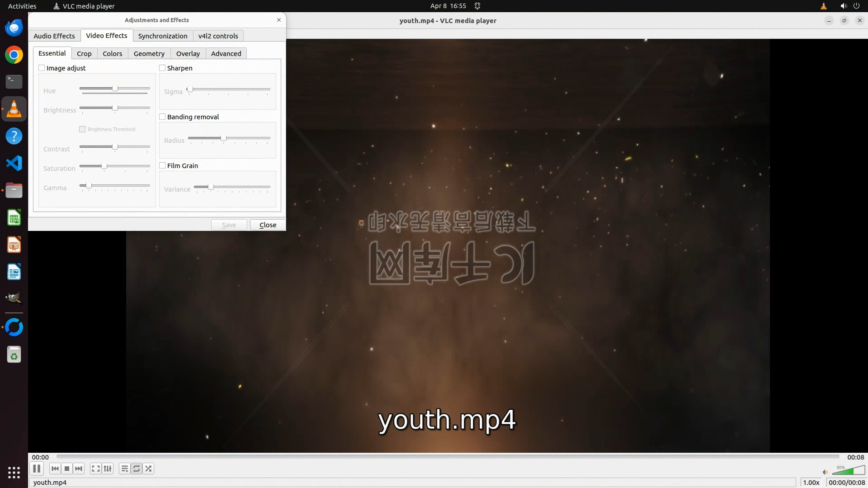Skip to next media in playlist
Image resolution: width=868 pixels, height=488 pixels.
[x=79, y=469]
